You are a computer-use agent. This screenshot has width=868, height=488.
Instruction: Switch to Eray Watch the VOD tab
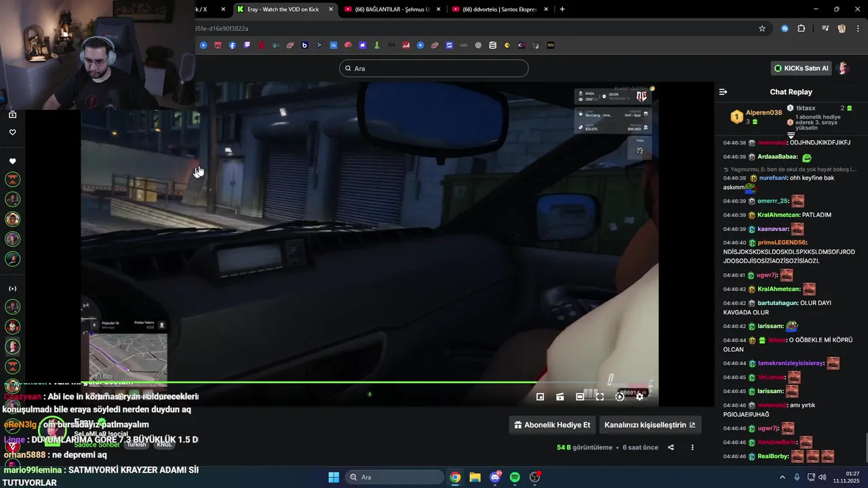click(285, 9)
